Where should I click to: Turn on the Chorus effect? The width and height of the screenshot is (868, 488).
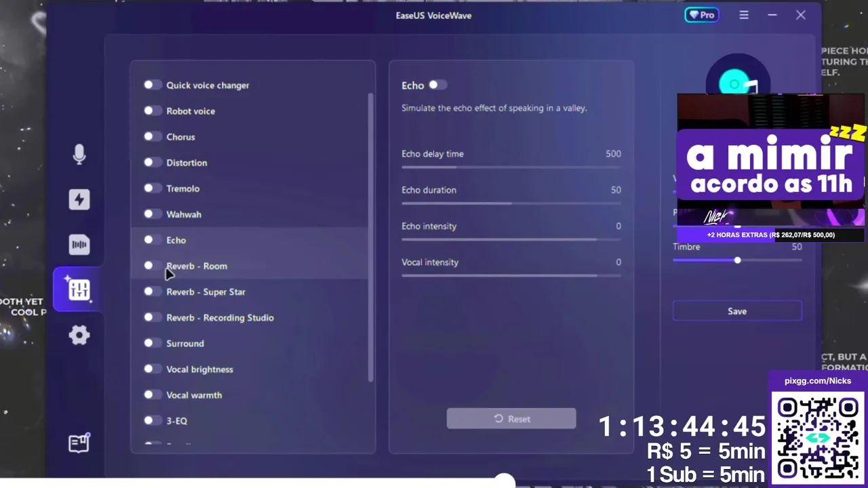click(x=153, y=136)
